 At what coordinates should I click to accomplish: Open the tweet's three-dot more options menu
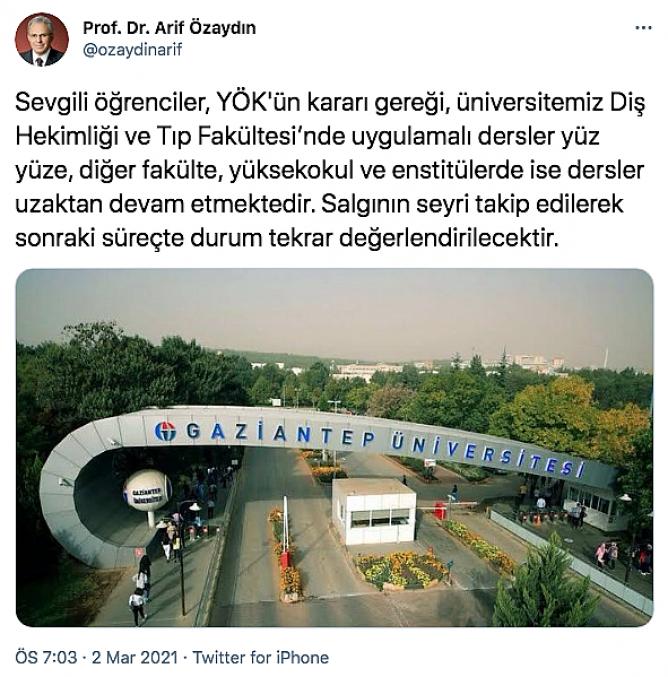[643, 28]
